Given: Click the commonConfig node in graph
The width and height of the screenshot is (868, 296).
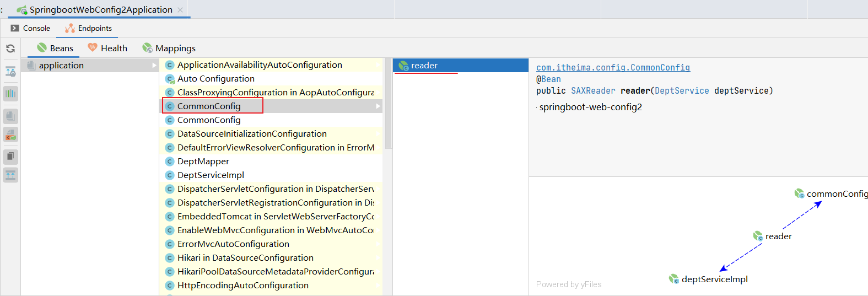Looking at the screenshot, I should pos(836,193).
